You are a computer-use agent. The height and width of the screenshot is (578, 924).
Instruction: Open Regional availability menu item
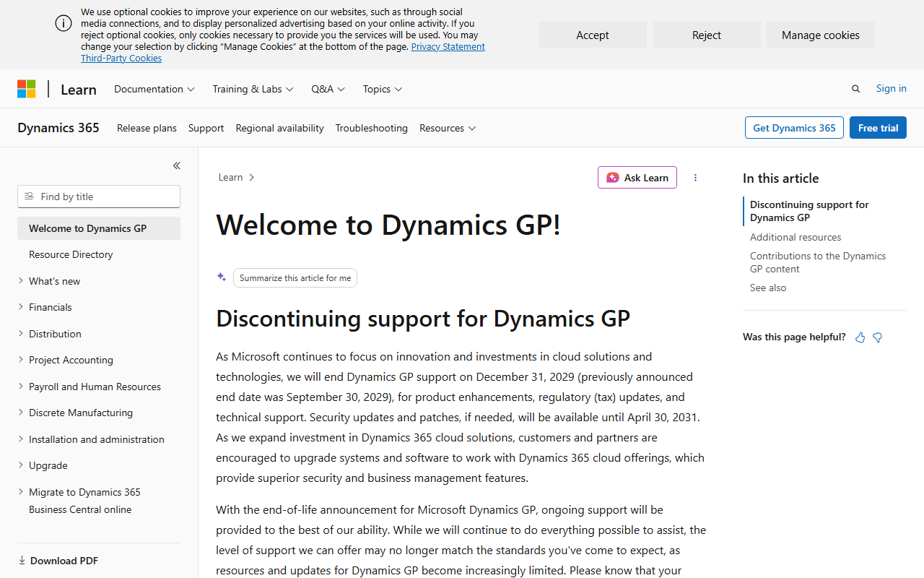click(x=279, y=128)
